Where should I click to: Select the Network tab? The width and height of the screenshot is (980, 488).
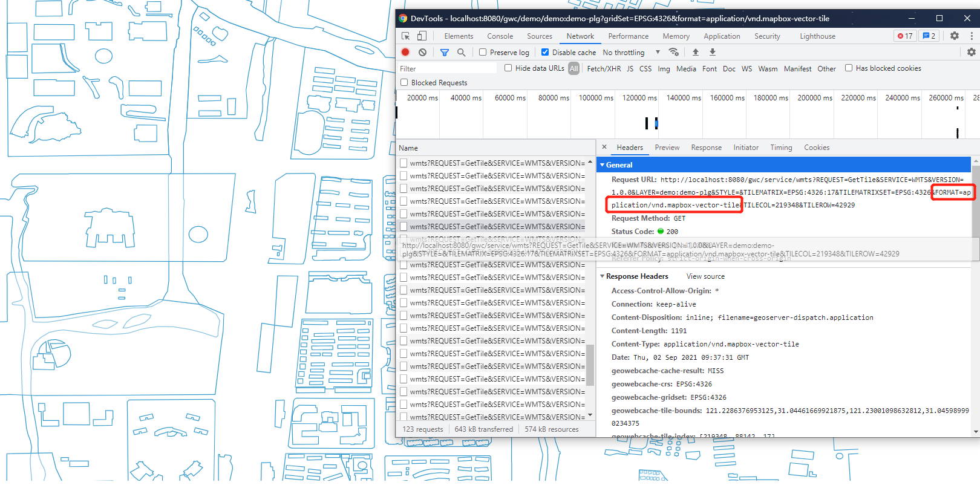(x=580, y=36)
